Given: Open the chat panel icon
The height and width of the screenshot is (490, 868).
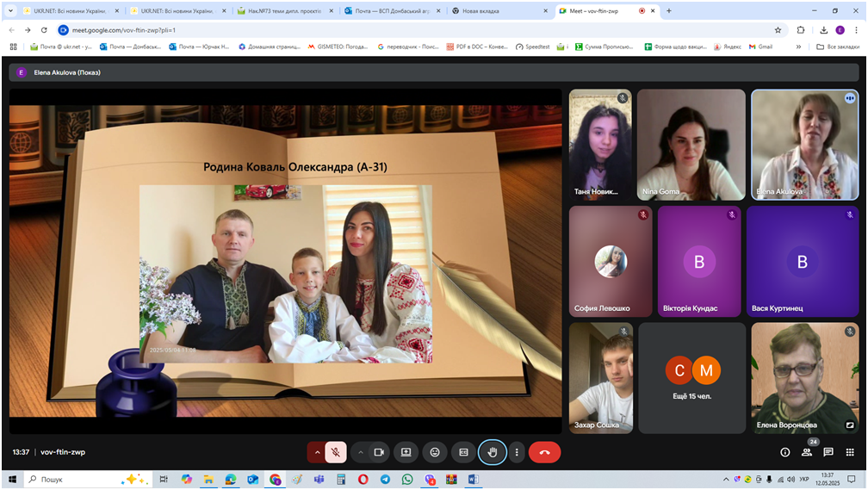Looking at the screenshot, I should 828,452.
